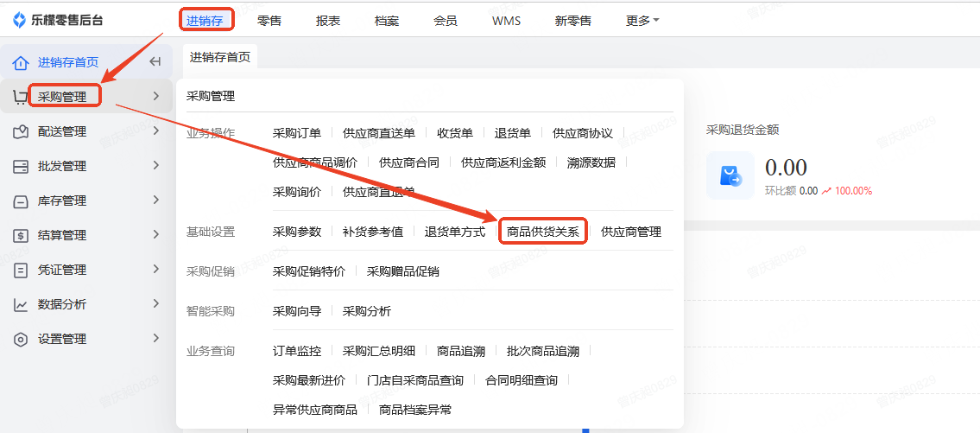The height and width of the screenshot is (433, 980).
Task: Expand the 批发管理 chevron
Action: coord(156,165)
